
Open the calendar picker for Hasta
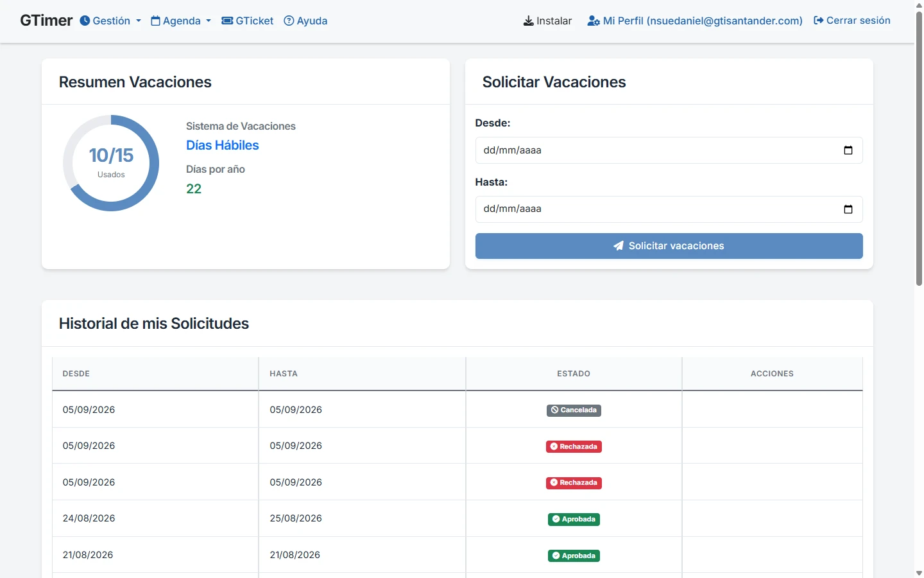coord(848,209)
